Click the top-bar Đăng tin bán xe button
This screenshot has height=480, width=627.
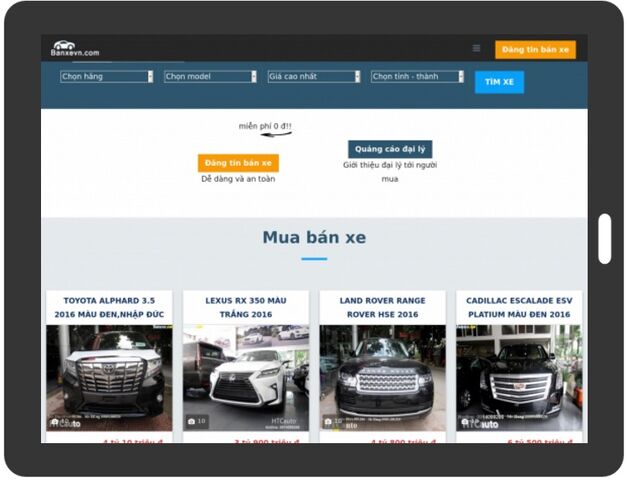point(535,50)
